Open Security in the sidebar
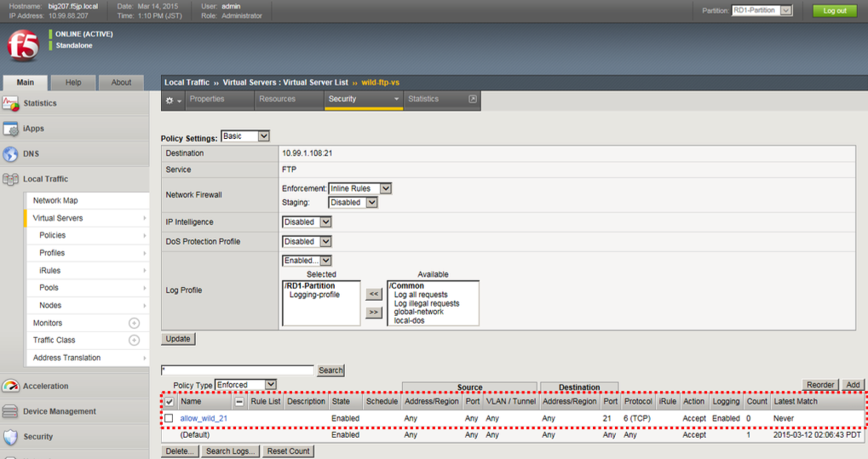Screen dimensions: 868x459 (x=37, y=437)
